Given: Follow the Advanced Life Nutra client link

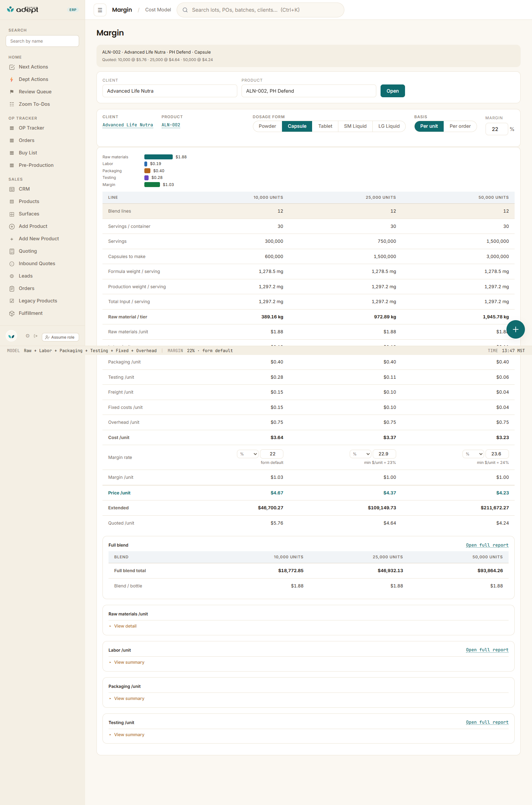Looking at the screenshot, I should click(x=128, y=125).
